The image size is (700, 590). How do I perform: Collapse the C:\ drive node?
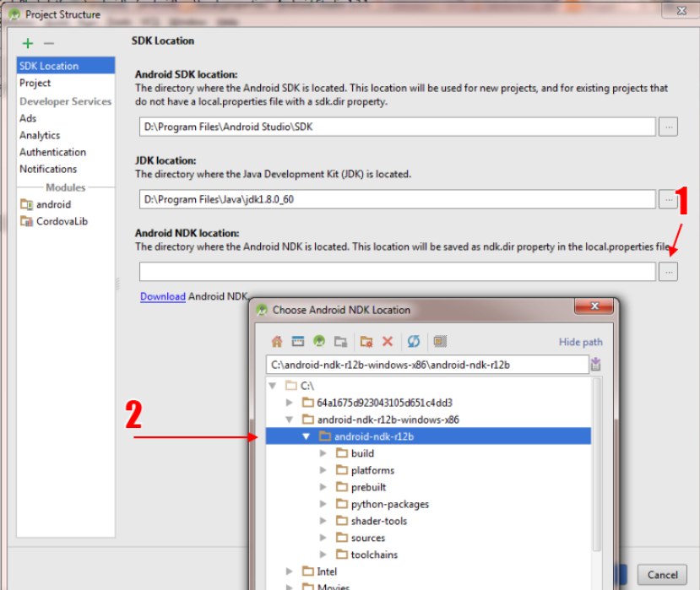(x=273, y=386)
